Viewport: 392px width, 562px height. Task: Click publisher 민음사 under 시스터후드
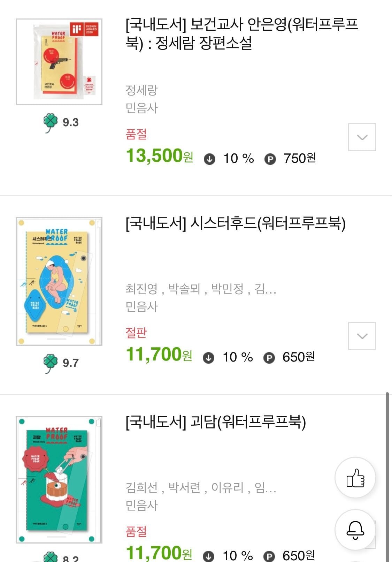click(x=141, y=306)
